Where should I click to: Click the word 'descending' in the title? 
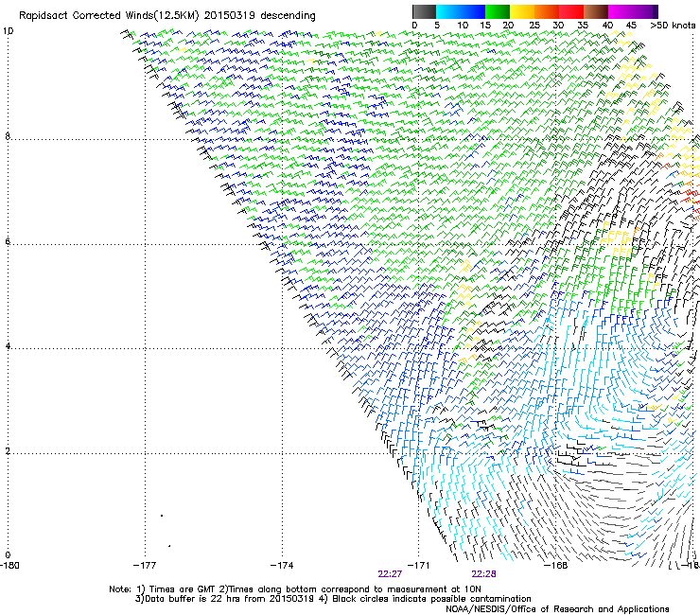[x=288, y=16]
